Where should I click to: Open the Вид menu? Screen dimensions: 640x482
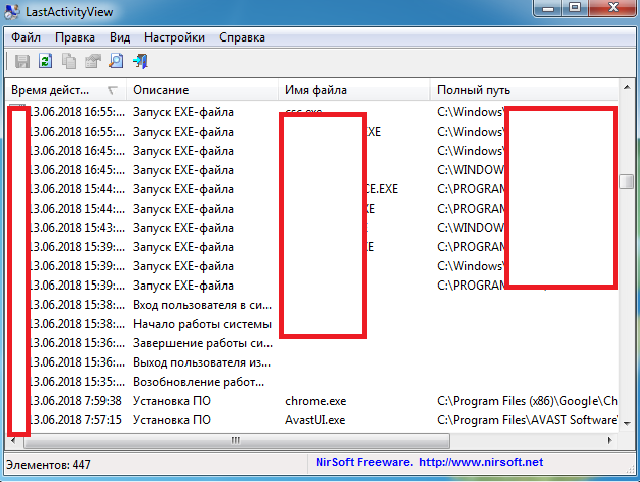pyautogui.click(x=120, y=37)
